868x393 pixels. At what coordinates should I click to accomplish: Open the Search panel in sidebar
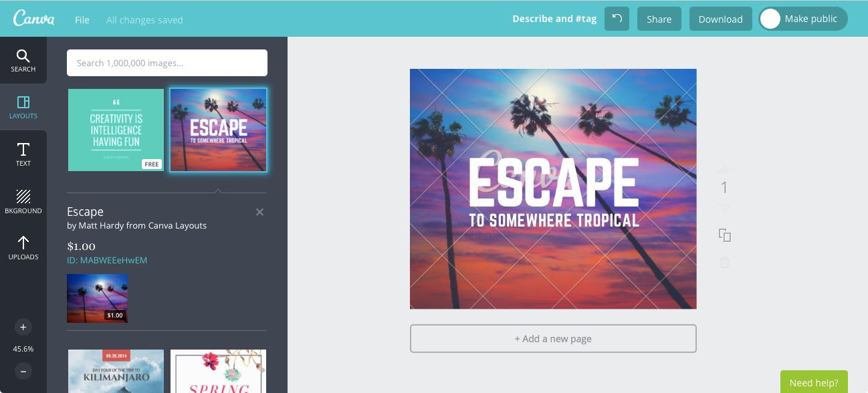[x=23, y=61]
